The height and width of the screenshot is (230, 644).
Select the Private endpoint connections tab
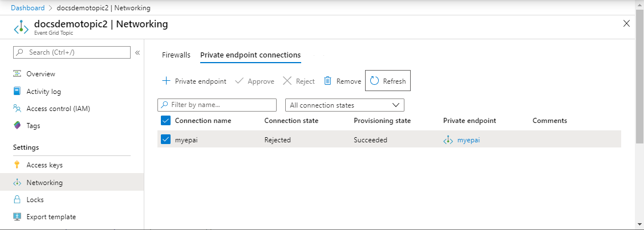point(250,55)
